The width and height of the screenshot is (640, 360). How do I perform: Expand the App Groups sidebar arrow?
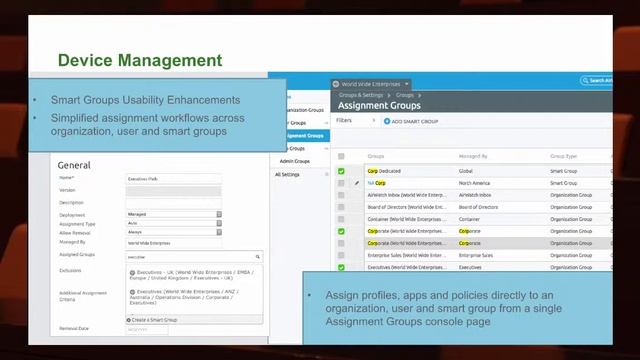point(326,149)
